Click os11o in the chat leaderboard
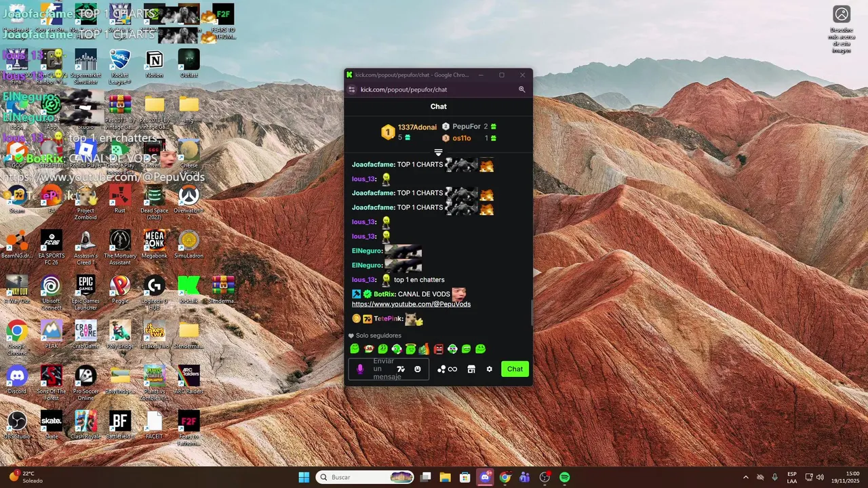 click(x=462, y=138)
